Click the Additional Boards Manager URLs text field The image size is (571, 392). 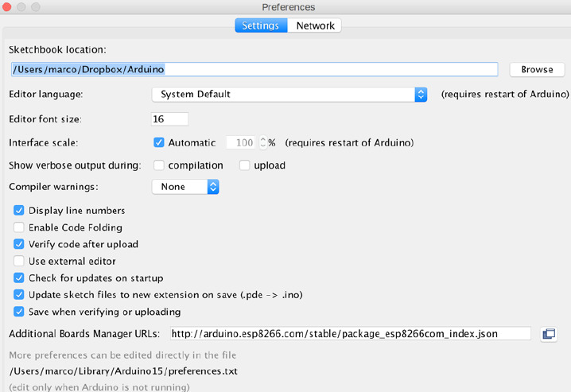pos(351,333)
